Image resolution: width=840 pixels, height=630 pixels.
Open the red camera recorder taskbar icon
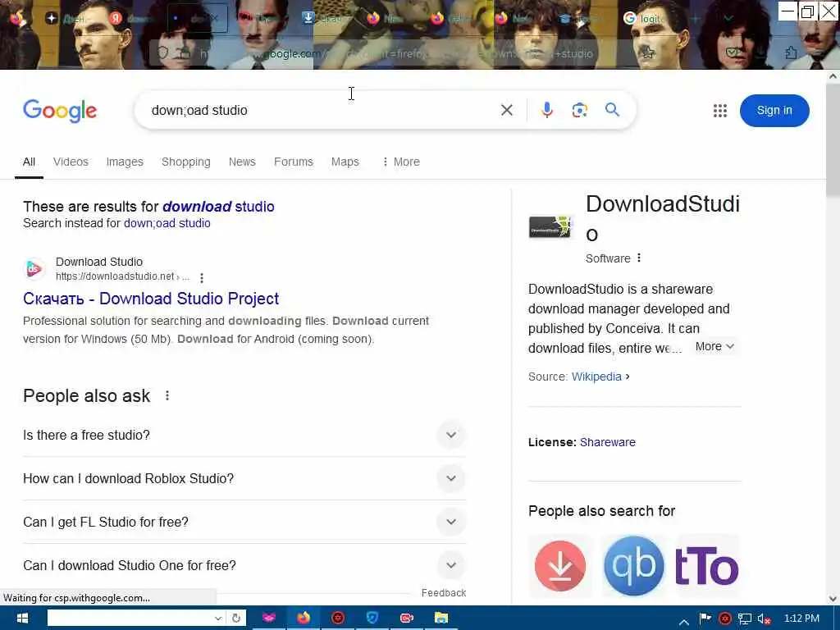click(407, 618)
